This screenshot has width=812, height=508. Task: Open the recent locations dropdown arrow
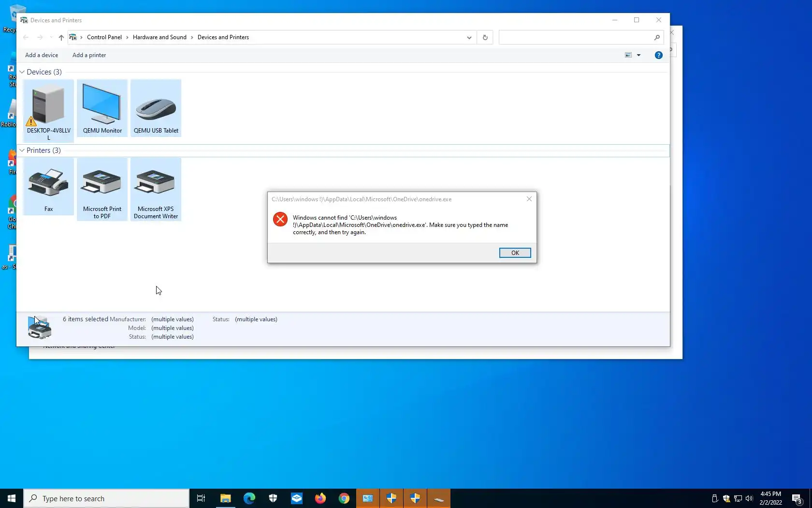51,37
